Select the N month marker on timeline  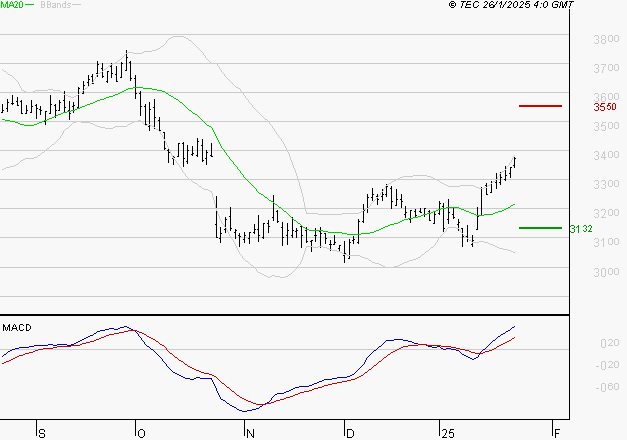pos(250,434)
